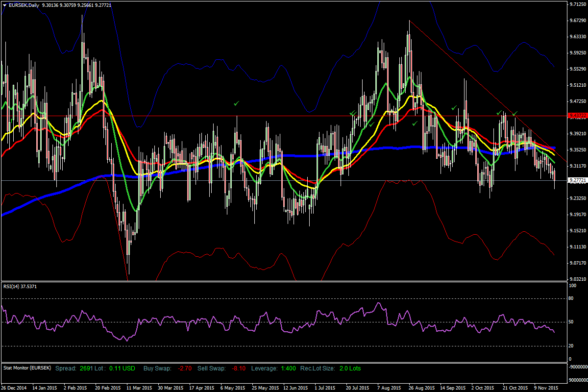Click the 12 Jun 2015 date label
Image resolution: width=588 pixels, height=392 pixels.
(x=296, y=387)
